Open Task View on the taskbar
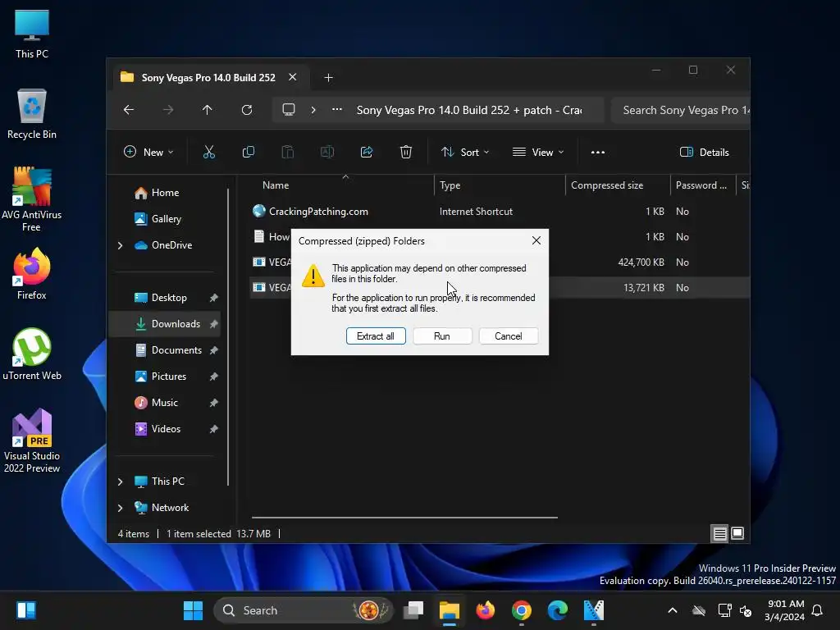Screen dimensions: 840x630 point(413,610)
